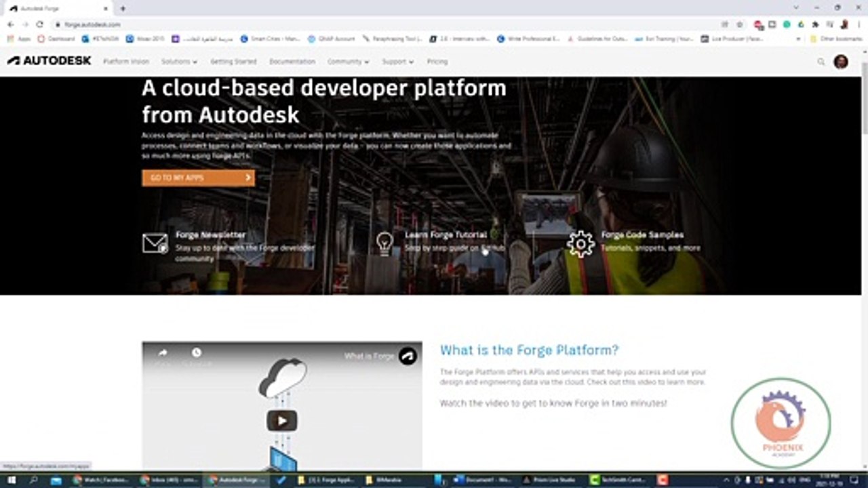Click the Forge Code Samples gear icon

[x=580, y=244]
